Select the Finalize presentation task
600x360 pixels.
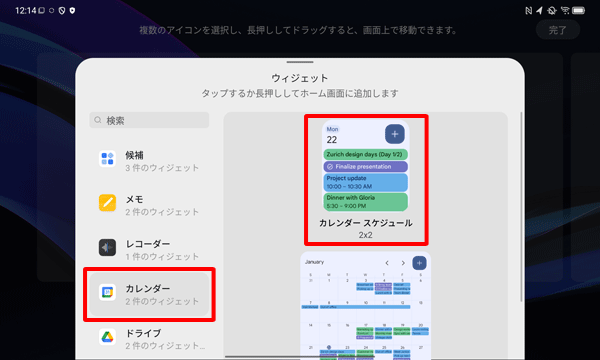(x=365, y=166)
